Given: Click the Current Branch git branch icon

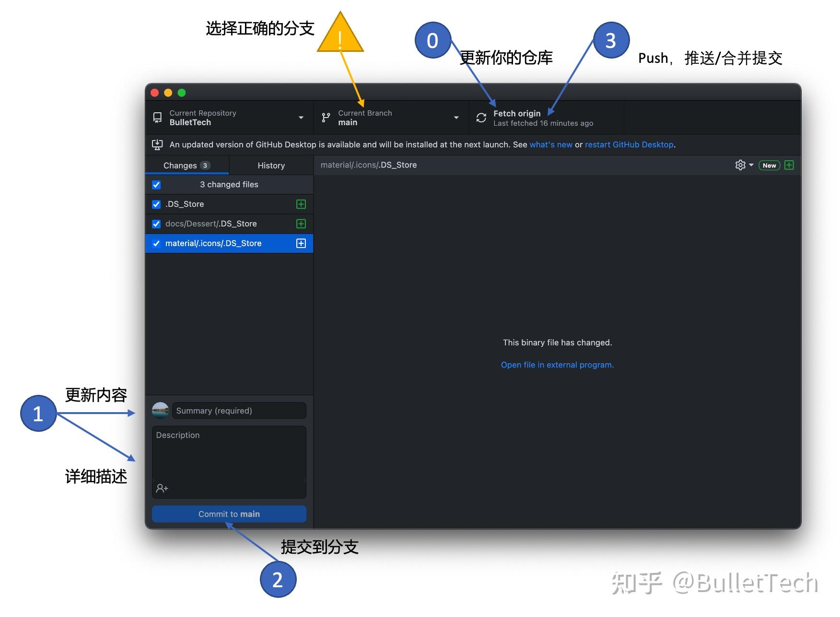Looking at the screenshot, I should coord(326,117).
